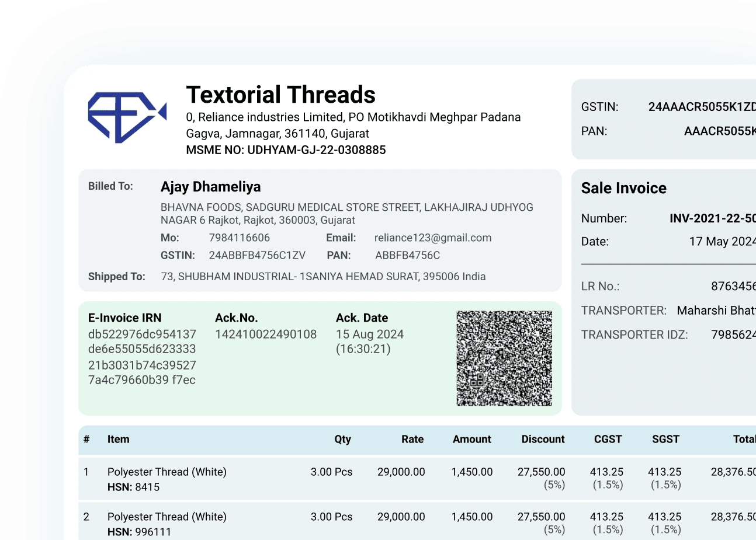Click the invoice date 17 May 2024

[722, 242]
